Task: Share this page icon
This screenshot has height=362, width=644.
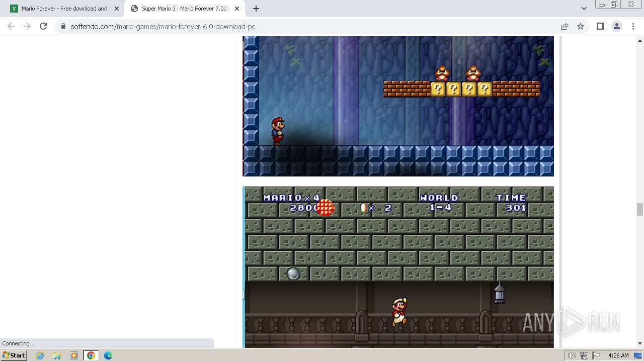Action: pyautogui.click(x=565, y=26)
